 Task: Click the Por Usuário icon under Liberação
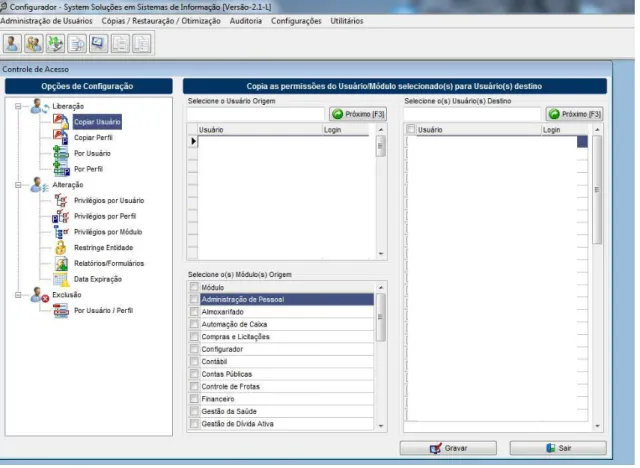pyautogui.click(x=61, y=153)
